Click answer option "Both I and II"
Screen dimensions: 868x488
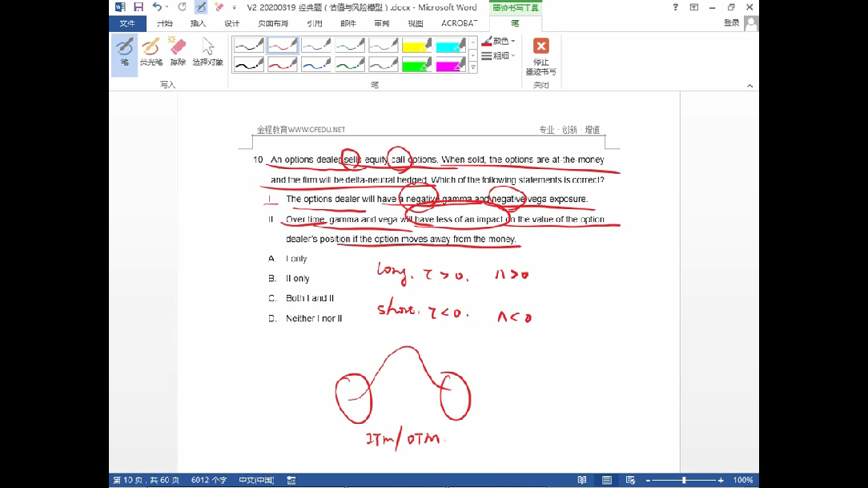click(x=309, y=298)
